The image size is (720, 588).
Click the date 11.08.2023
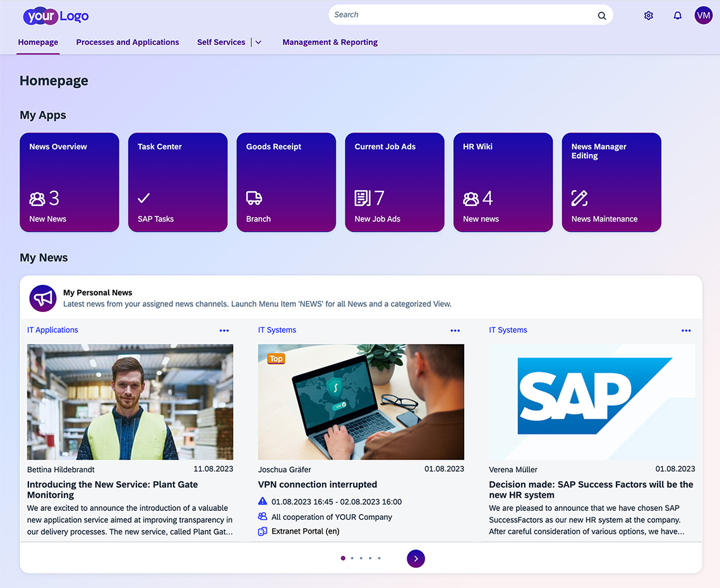click(x=213, y=469)
